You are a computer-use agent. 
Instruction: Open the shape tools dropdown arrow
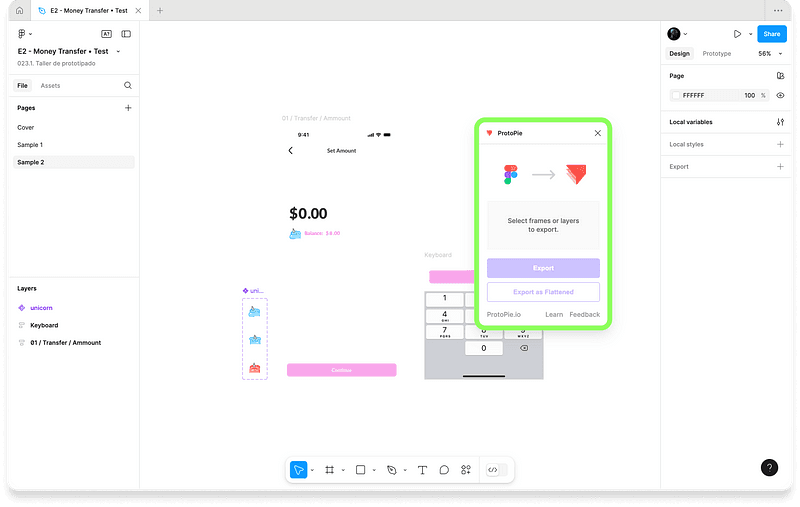pos(374,470)
